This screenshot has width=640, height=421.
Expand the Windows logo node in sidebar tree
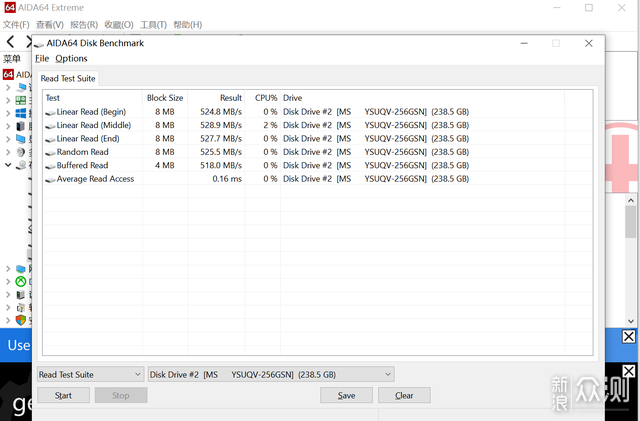[8, 113]
